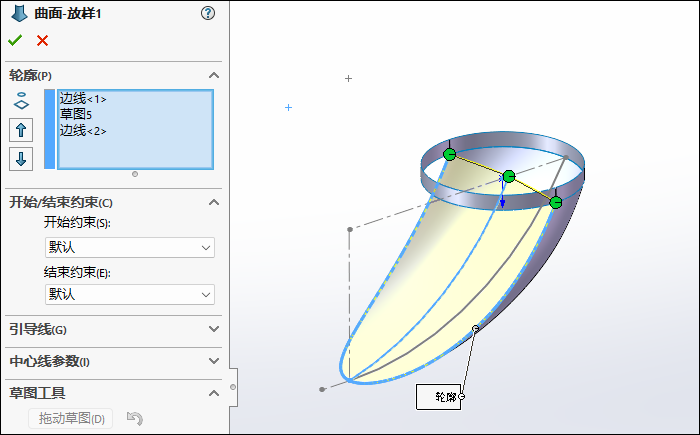
Task: Click the panel collapse handle
Action: [x=233, y=387]
